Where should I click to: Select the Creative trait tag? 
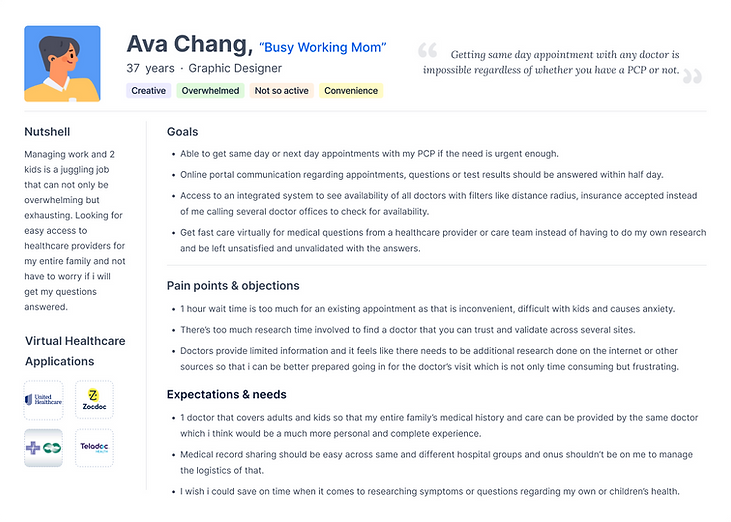148,90
